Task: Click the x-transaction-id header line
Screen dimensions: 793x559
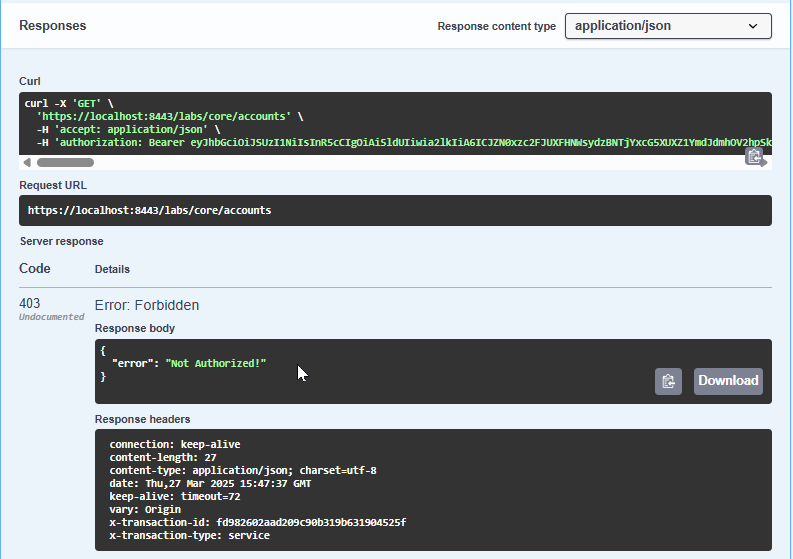Action: click(x=257, y=522)
